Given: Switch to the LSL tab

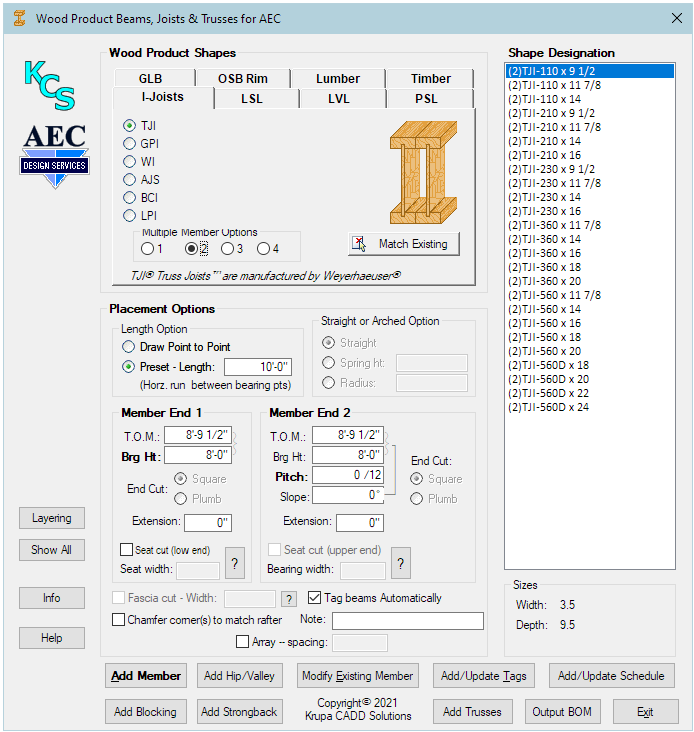Looking at the screenshot, I should coord(256,99).
